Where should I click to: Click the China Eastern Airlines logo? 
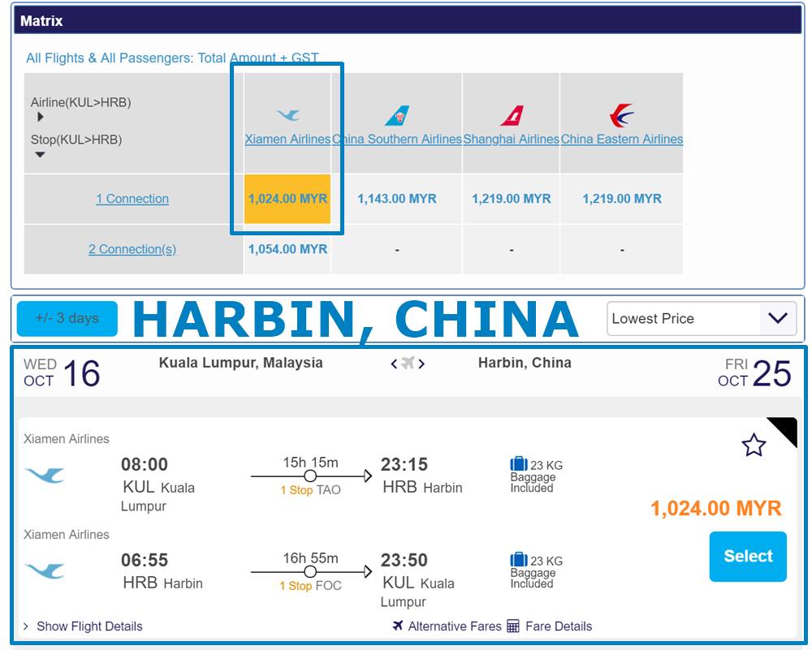(621, 115)
